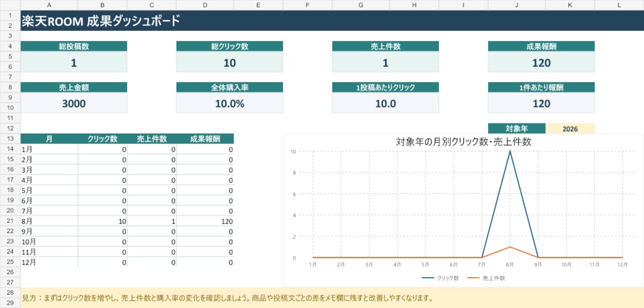Select the 2026 target year input cell
The image size is (644, 308).
pyautogui.click(x=570, y=128)
